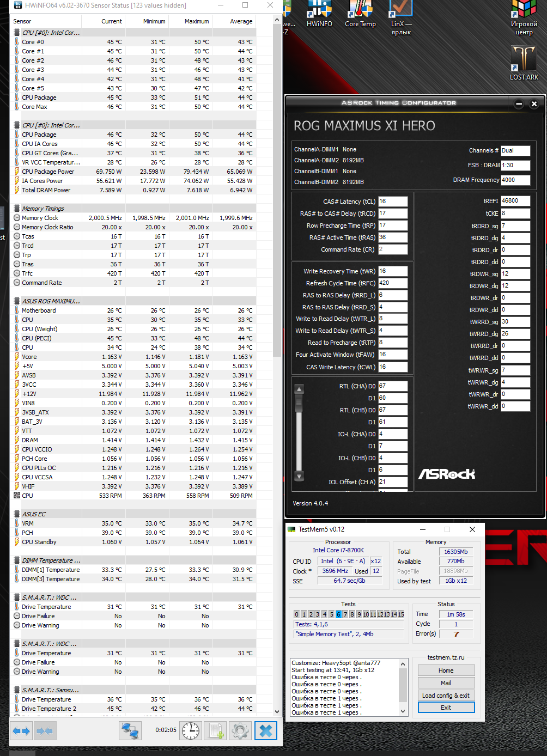Click the up arrow of ASRock RTL slider
The height and width of the screenshot is (756, 547).
[x=299, y=389]
